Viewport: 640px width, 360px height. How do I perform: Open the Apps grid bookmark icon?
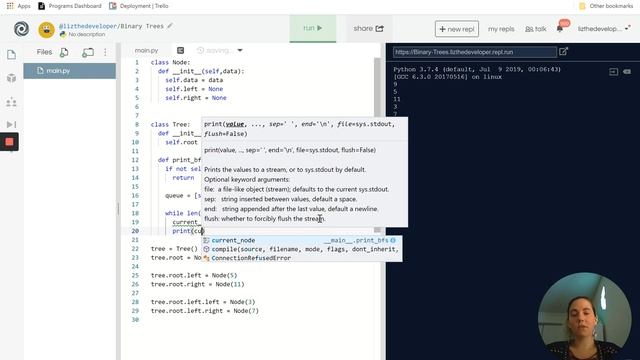point(10,6)
